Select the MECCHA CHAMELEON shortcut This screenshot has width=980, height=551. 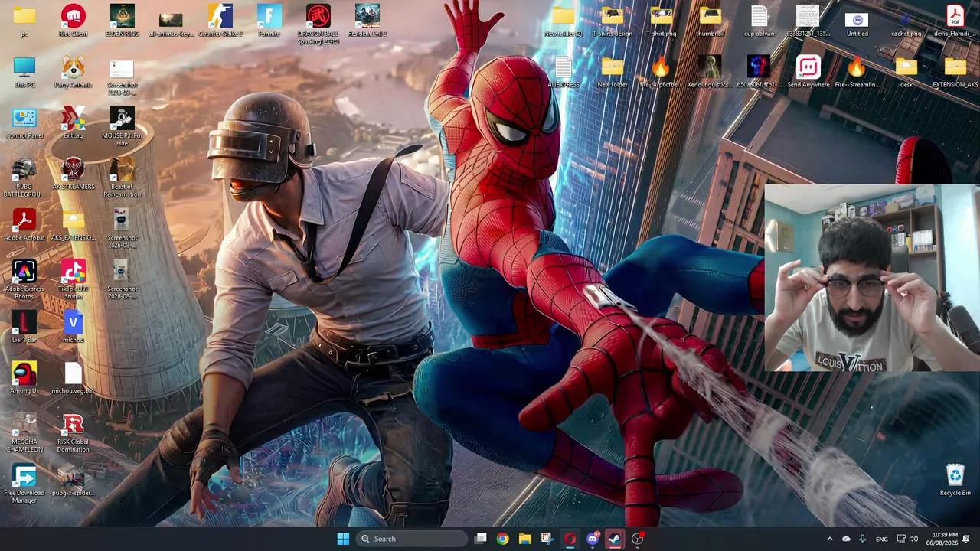pyautogui.click(x=24, y=433)
